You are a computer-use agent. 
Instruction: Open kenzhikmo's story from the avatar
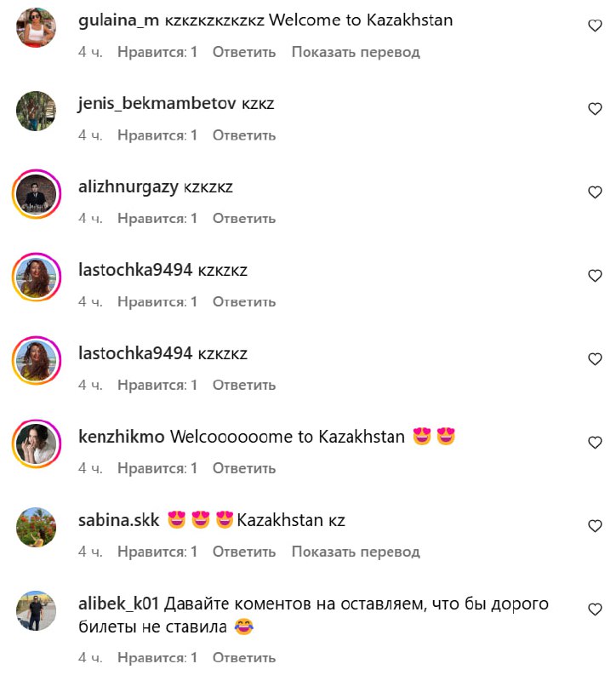[x=36, y=444]
